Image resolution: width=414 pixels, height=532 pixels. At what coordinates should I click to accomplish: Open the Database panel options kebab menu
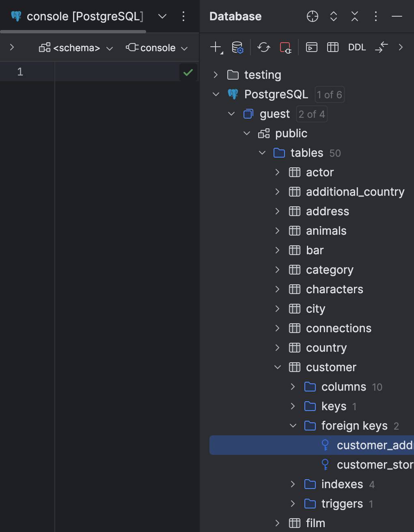tap(375, 16)
